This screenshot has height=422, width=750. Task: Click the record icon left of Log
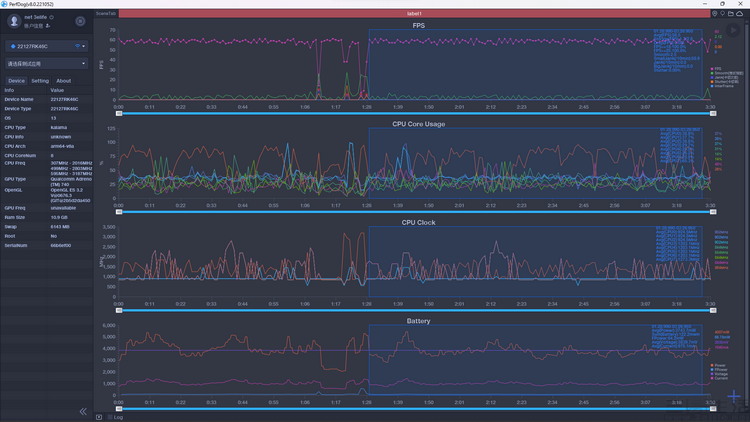[99, 417]
